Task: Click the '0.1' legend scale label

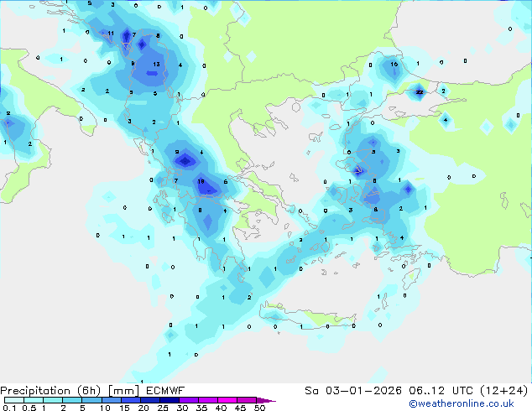Action: point(9,408)
